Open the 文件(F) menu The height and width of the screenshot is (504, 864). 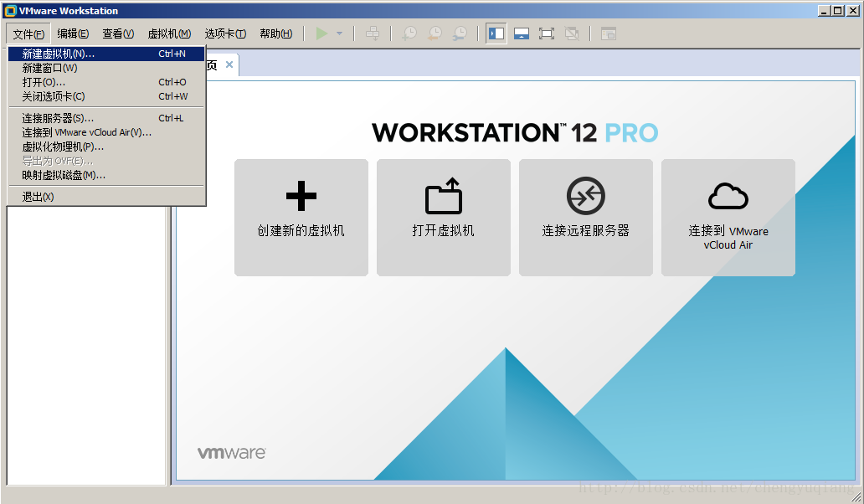tap(28, 34)
